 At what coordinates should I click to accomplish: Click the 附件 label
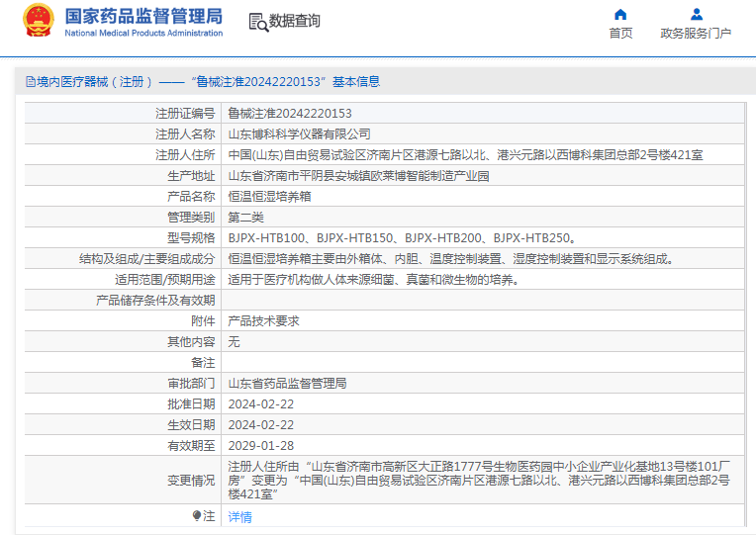(203, 321)
